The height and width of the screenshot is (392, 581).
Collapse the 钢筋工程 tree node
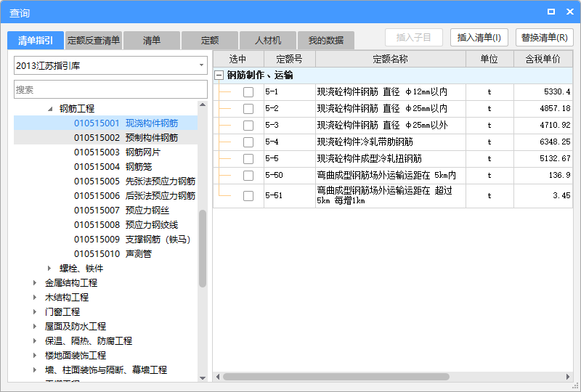50,109
